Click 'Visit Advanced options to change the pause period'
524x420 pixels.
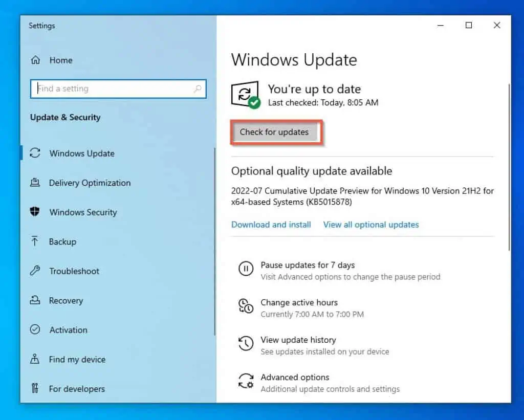tap(351, 277)
